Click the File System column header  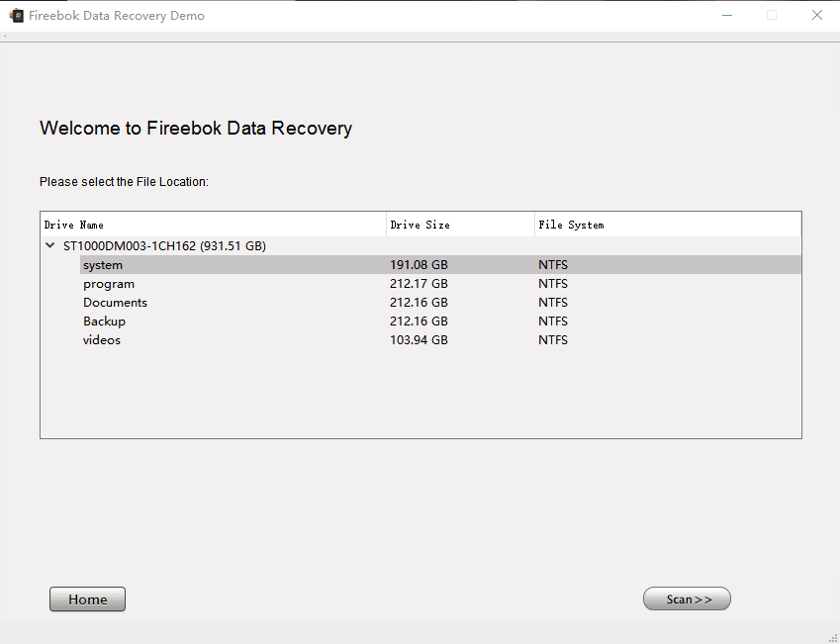pos(668,225)
